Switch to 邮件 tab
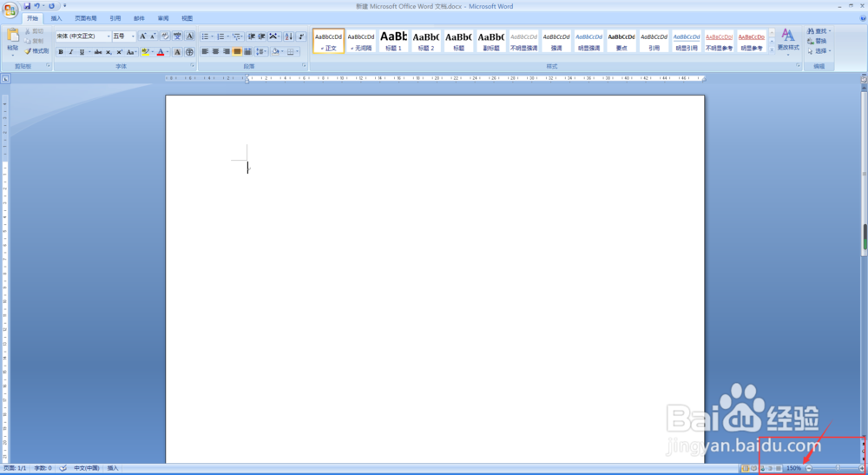This screenshot has height=475, width=868. click(139, 18)
